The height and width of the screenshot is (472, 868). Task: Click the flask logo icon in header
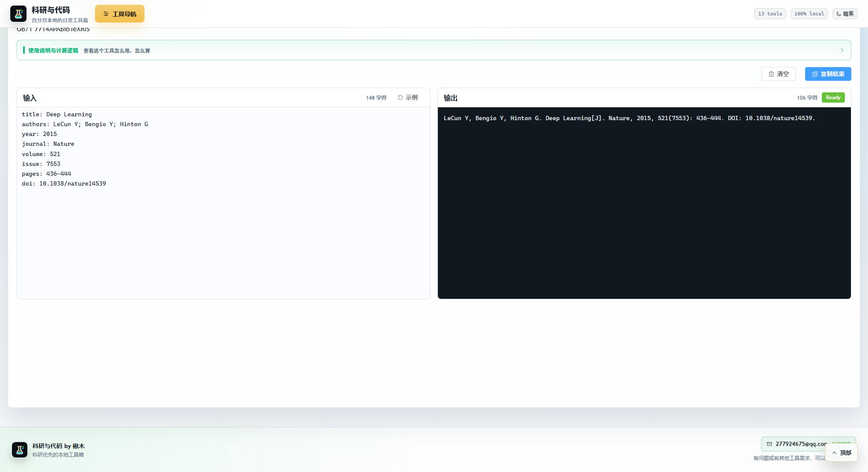tap(18, 14)
